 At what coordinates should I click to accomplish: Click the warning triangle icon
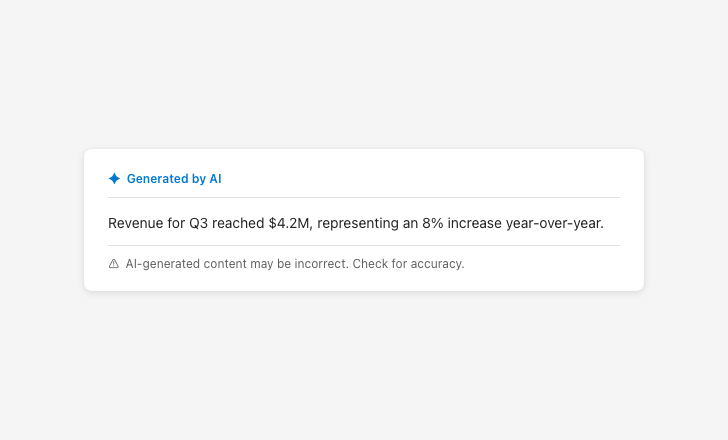point(114,264)
